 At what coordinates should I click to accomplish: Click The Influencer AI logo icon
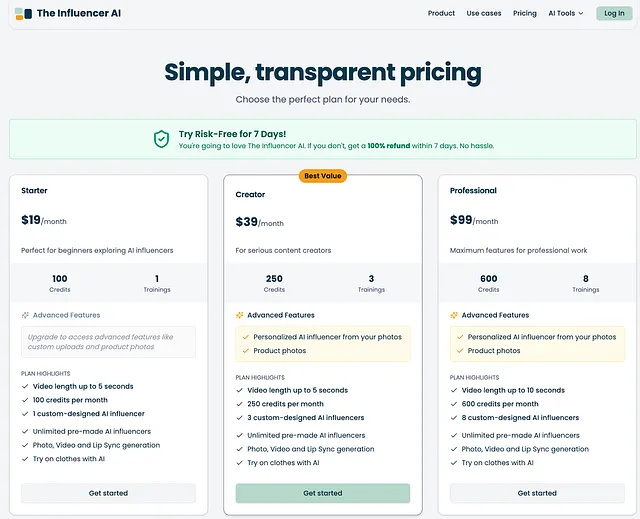pos(23,13)
